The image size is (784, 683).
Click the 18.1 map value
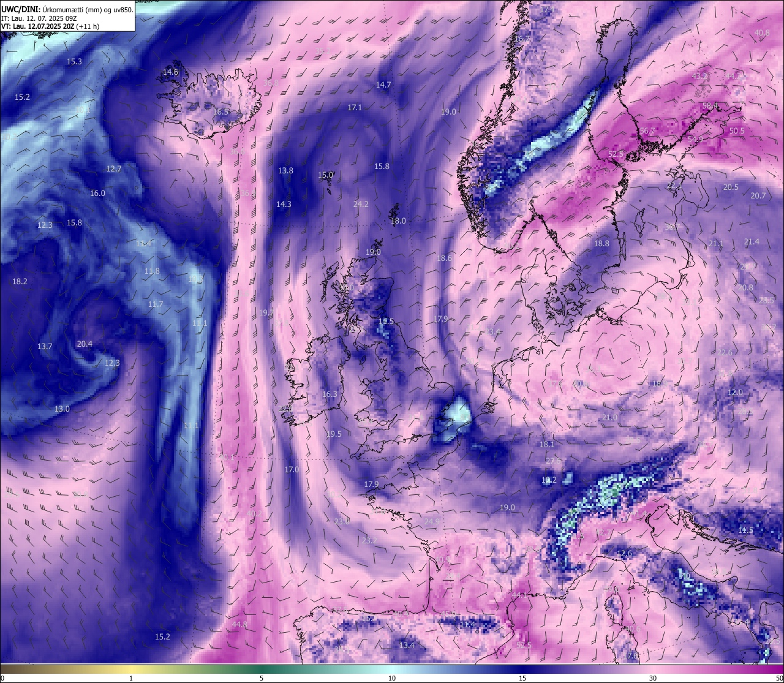(547, 444)
